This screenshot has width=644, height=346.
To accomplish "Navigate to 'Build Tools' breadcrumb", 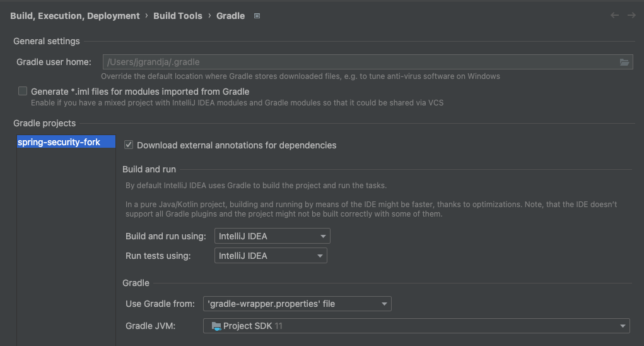I will point(178,16).
